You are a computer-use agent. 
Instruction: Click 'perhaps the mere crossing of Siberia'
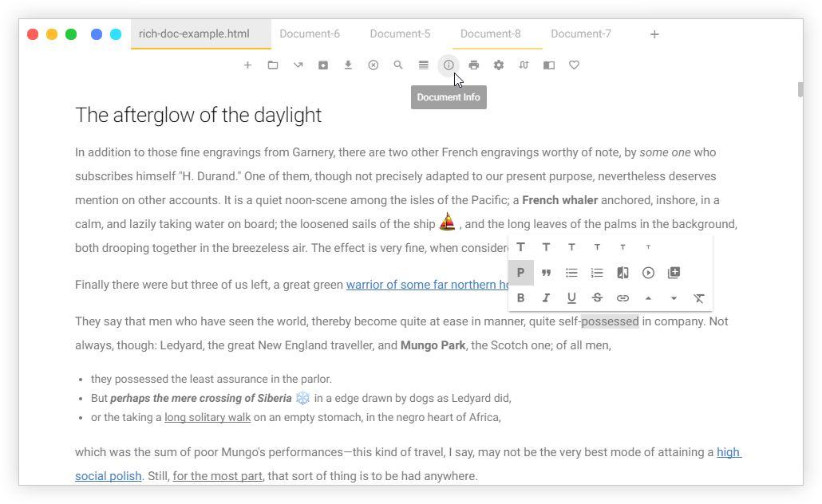pos(201,398)
